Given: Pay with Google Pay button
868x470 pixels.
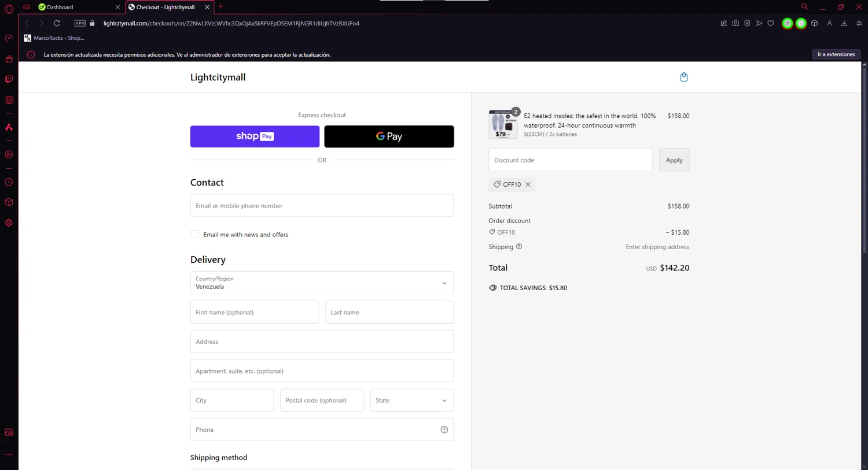Looking at the screenshot, I should (389, 136).
